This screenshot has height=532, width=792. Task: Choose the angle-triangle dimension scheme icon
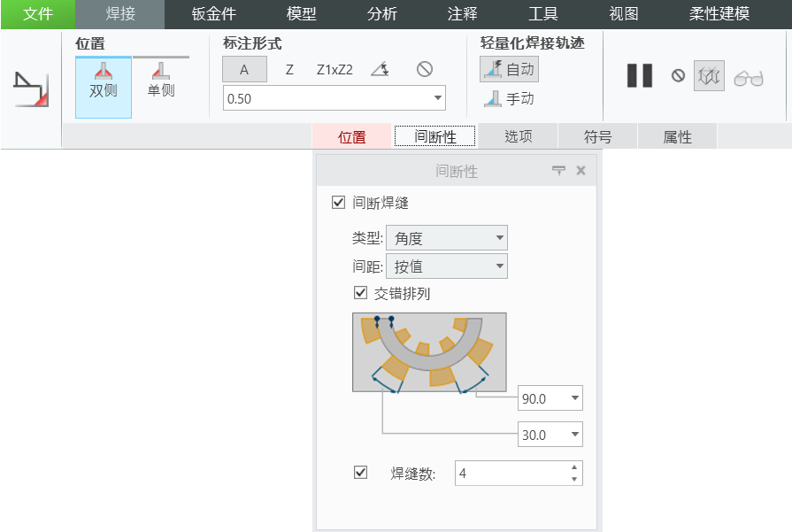click(x=380, y=70)
